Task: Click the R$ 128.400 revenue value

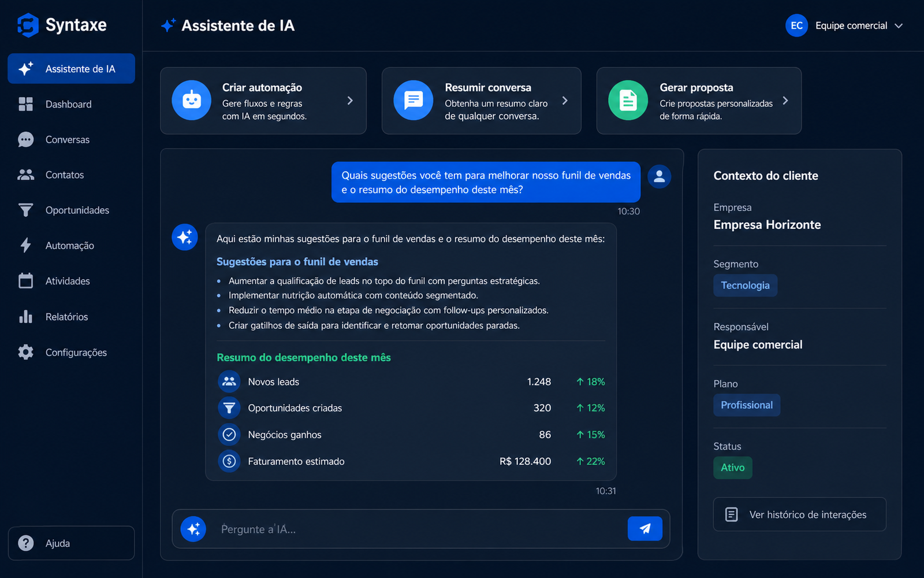Action: (525, 461)
